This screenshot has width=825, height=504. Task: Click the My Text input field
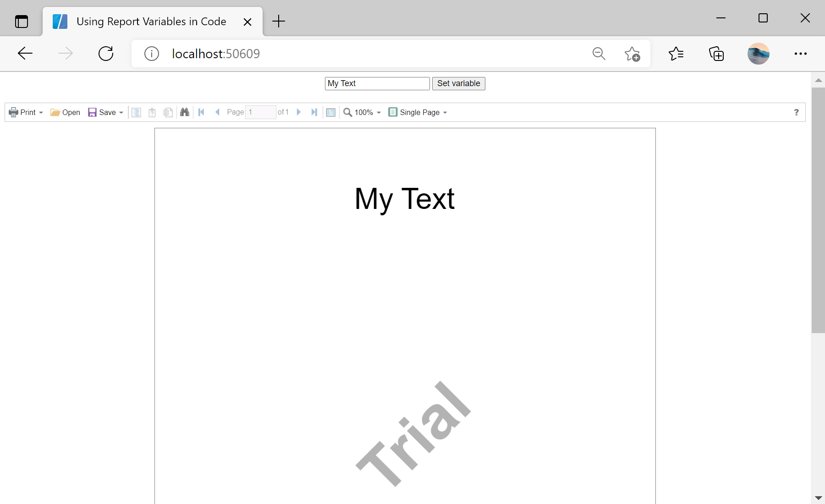tap(377, 83)
